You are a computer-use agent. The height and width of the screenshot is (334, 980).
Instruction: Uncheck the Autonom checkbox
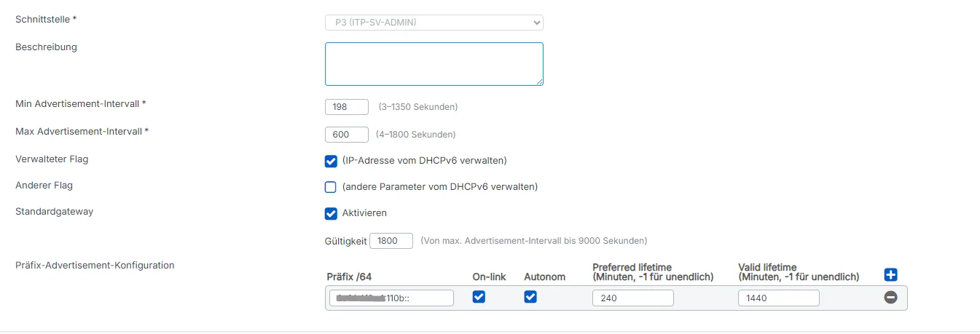coord(530,297)
